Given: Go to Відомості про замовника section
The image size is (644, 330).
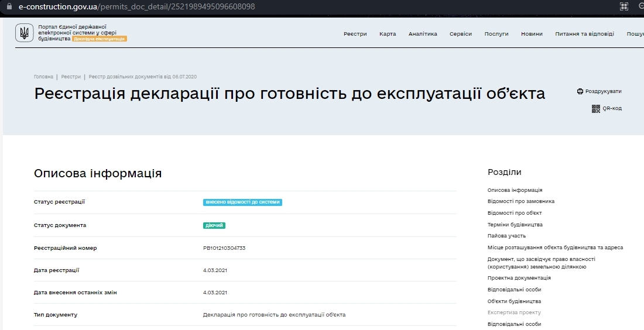Looking at the screenshot, I should (521, 201).
